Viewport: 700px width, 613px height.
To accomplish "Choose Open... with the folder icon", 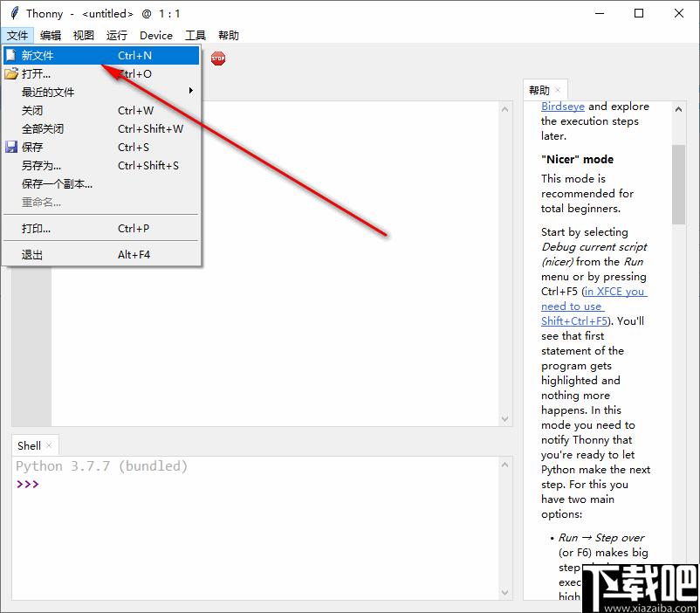I will tap(101, 73).
